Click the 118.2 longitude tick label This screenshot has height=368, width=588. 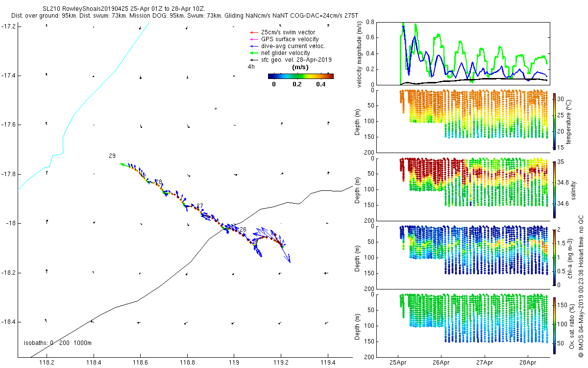(47, 364)
